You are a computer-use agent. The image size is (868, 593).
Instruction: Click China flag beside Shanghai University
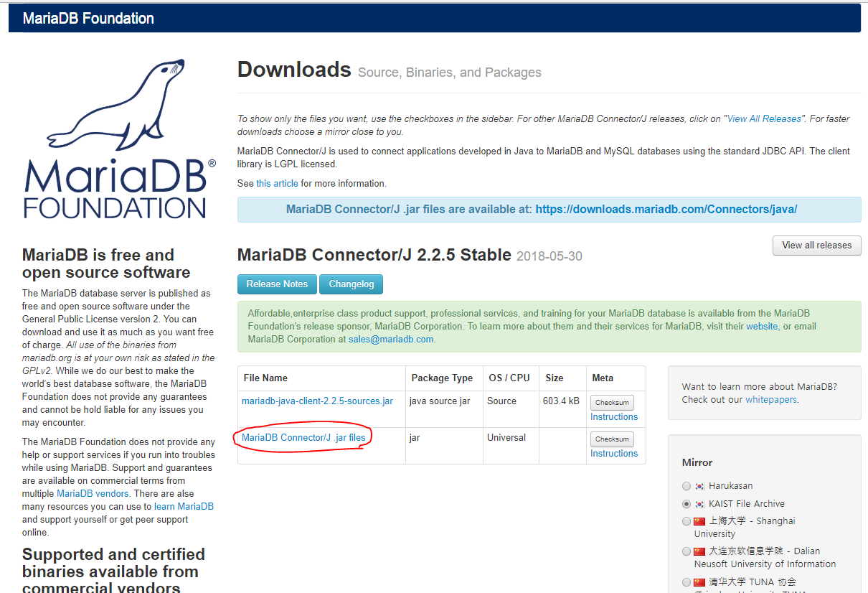(699, 521)
